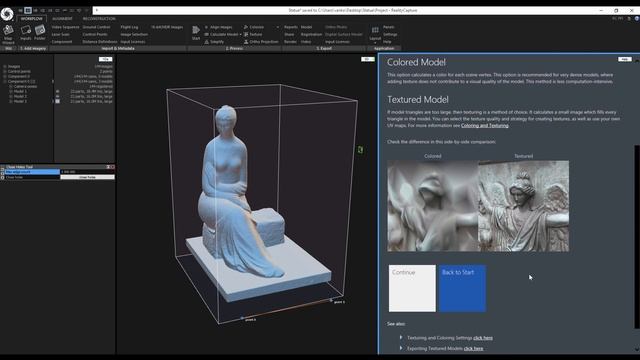Toggle visibility icon for Model 1
Image resolution: width=640 pixels, height=360 pixels.
click(x=58, y=91)
